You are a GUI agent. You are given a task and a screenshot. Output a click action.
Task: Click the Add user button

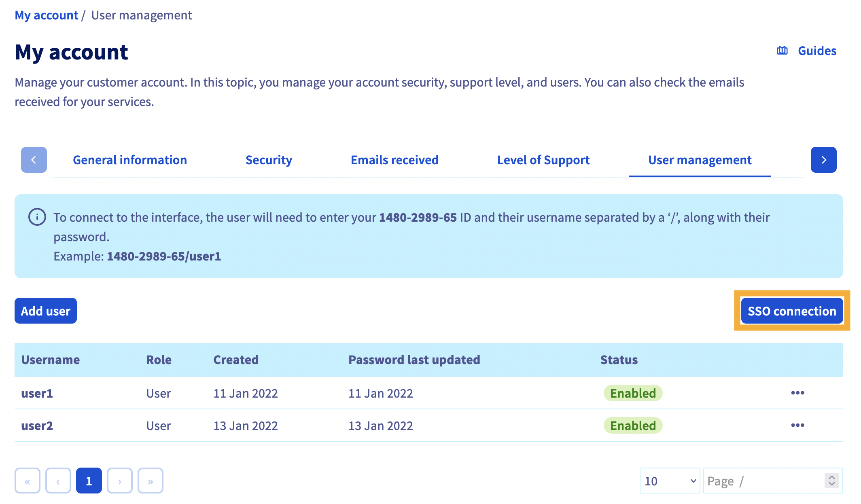point(46,311)
